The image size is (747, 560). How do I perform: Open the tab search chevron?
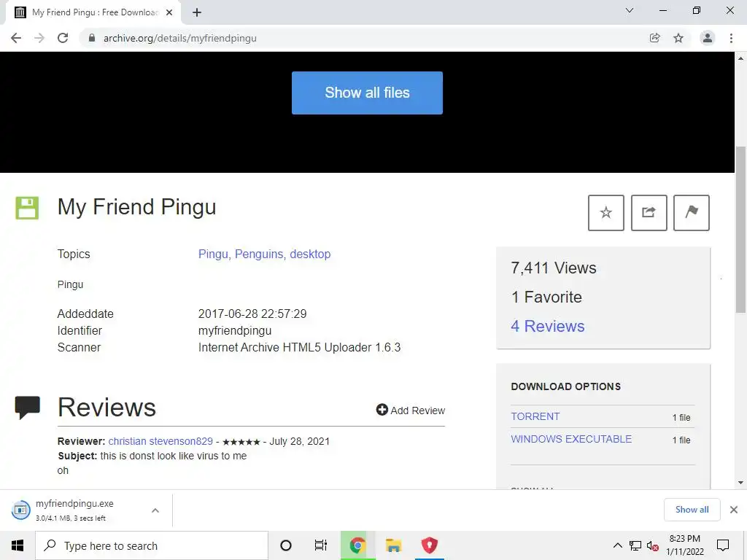[x=630, y=10]
